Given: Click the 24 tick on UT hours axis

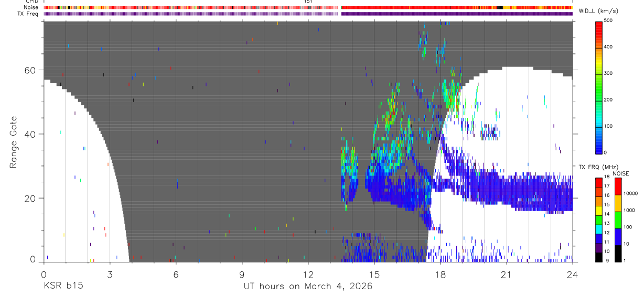Looking at the screenshot, I should (573, 274).
